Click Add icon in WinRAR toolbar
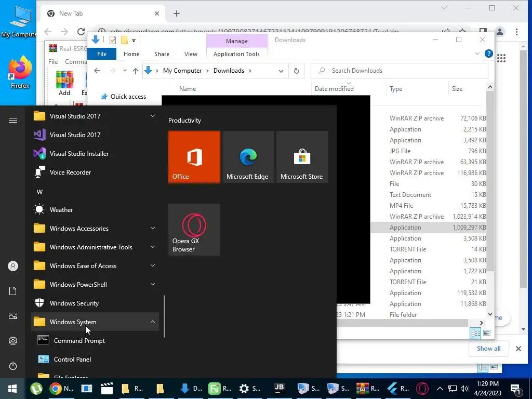Image resolution: width=532 pixels, height=399 pixels. coord(64,83)
